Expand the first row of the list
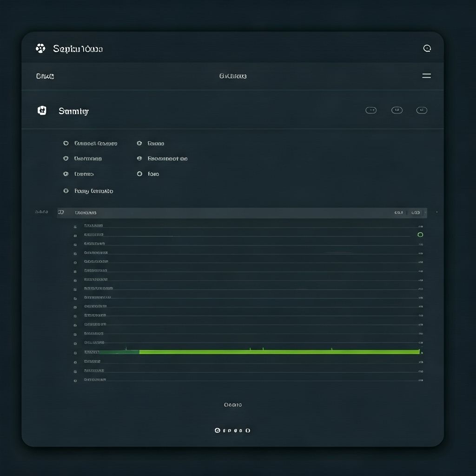Image resolution: width=476 pixels, height=476 pixels. point(75,226)
